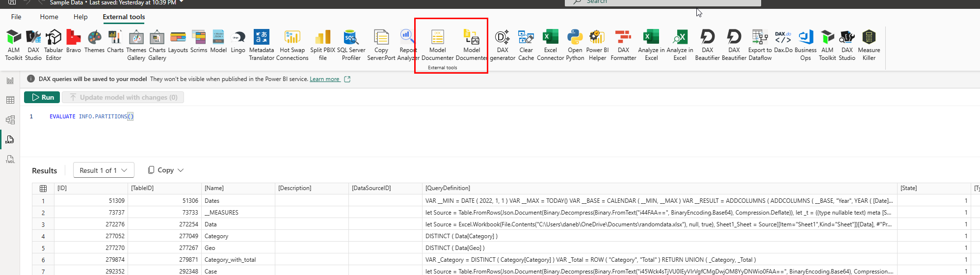Screen dimensions: 980x275
Task: Open SQL Server Profiler
Action: click(x=351, y=45)
